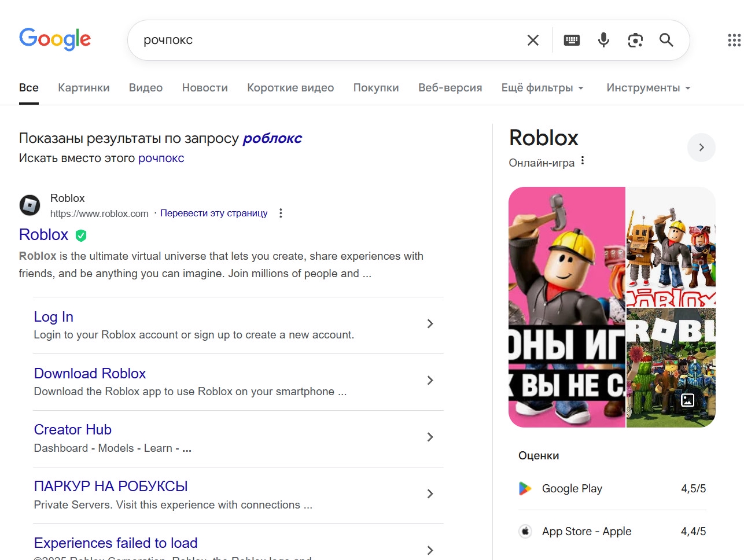The height and width of the screenshot is (560, 744).
Task: Expand the Инструменты dropdown
Action: [649, 88]
